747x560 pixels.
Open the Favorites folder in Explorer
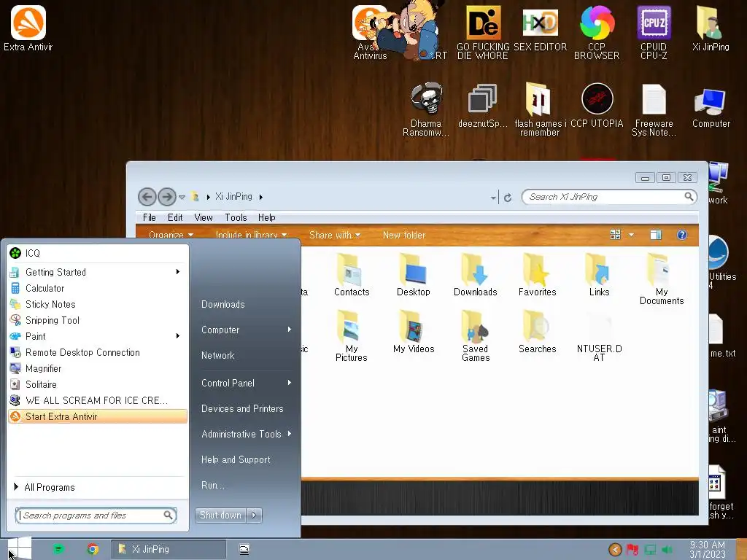tap(538, 275)
